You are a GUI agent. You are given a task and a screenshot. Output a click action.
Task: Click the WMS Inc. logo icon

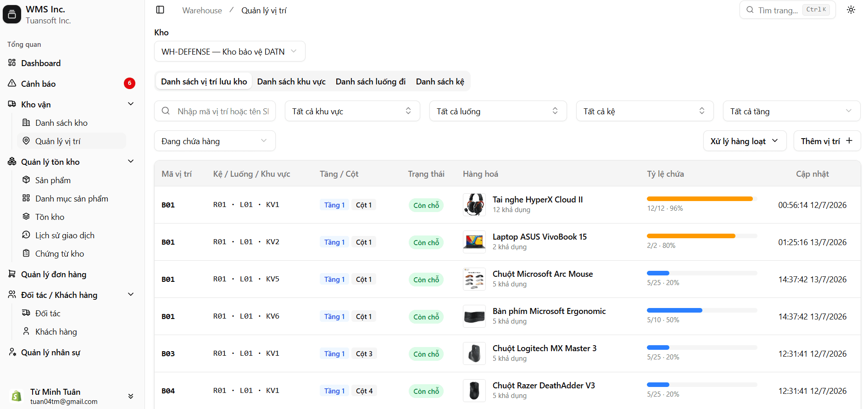[12, 14]
